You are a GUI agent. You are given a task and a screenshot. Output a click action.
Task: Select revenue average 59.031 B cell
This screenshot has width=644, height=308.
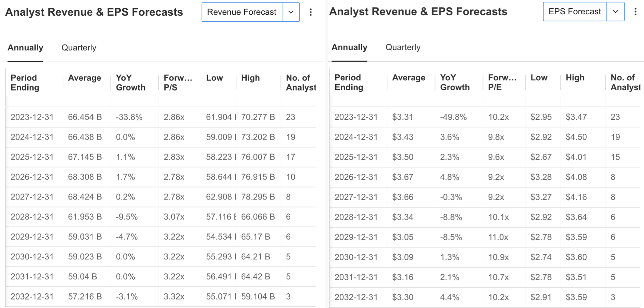coord(85,237)
